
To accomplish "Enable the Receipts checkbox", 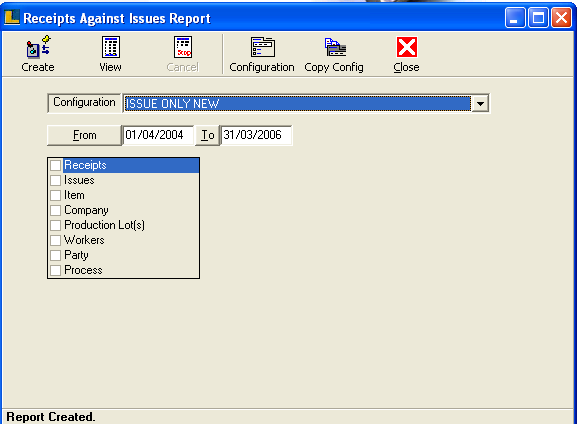I will coord(56,165).
